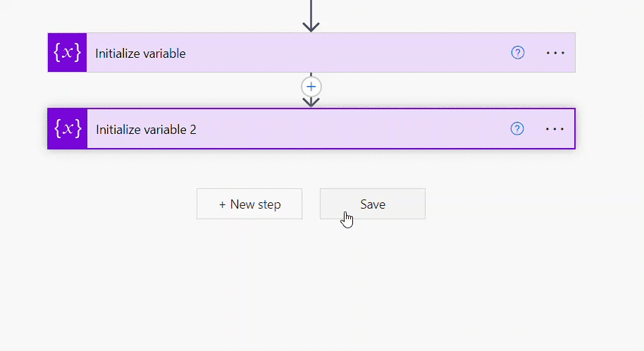
Task: Click the blank canvas left of Initialize variable card
Action: 23,53
